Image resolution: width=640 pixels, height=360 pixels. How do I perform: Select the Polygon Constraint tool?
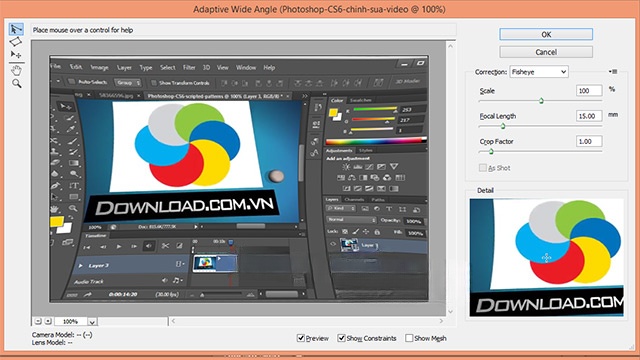click(16, 42)
